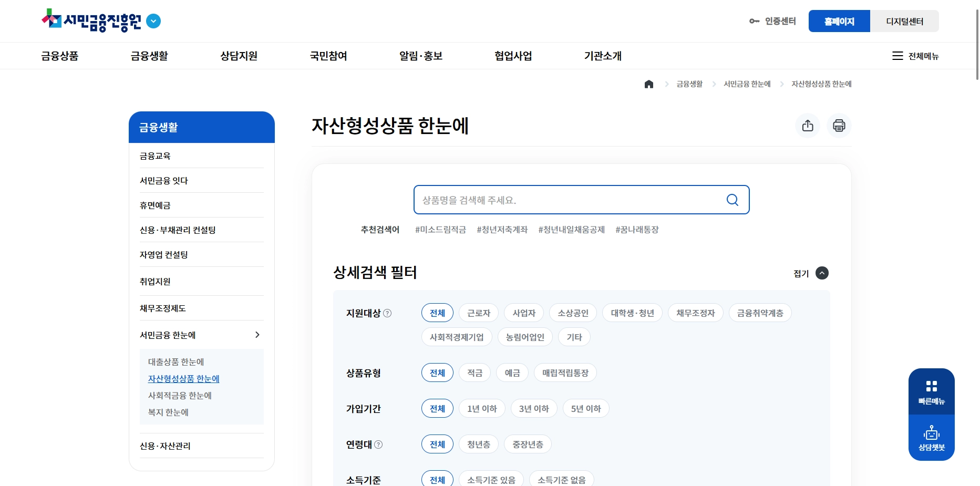Select 금융취약계층 filter chip

point(760,313)
